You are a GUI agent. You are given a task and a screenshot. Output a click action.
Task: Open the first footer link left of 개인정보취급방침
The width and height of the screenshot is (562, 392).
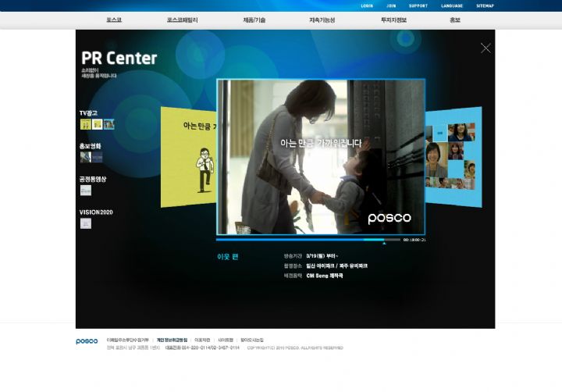pyautogui.click(x=127, y=340)
